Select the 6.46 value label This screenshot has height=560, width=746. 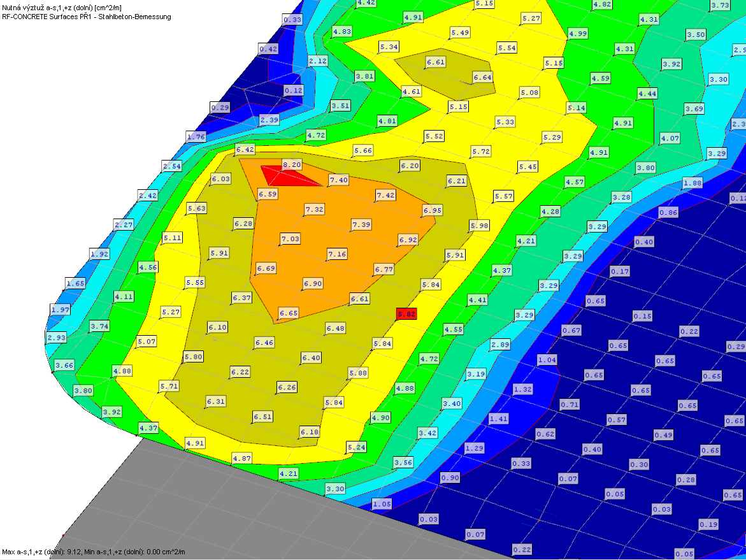coord(264,343)
